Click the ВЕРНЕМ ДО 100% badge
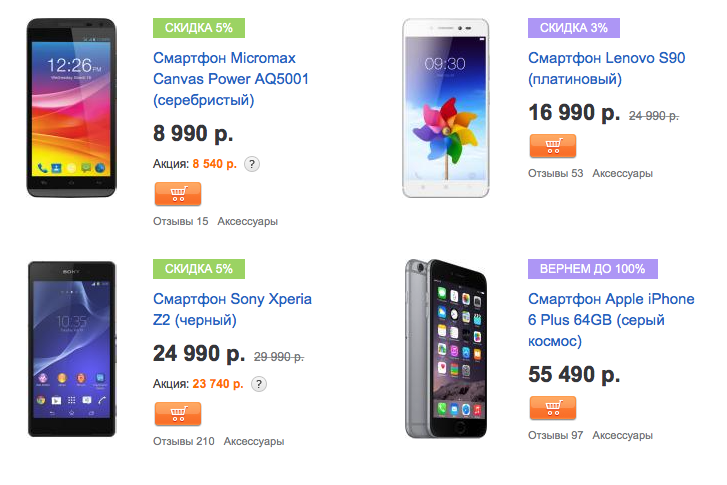 point(592,268)
